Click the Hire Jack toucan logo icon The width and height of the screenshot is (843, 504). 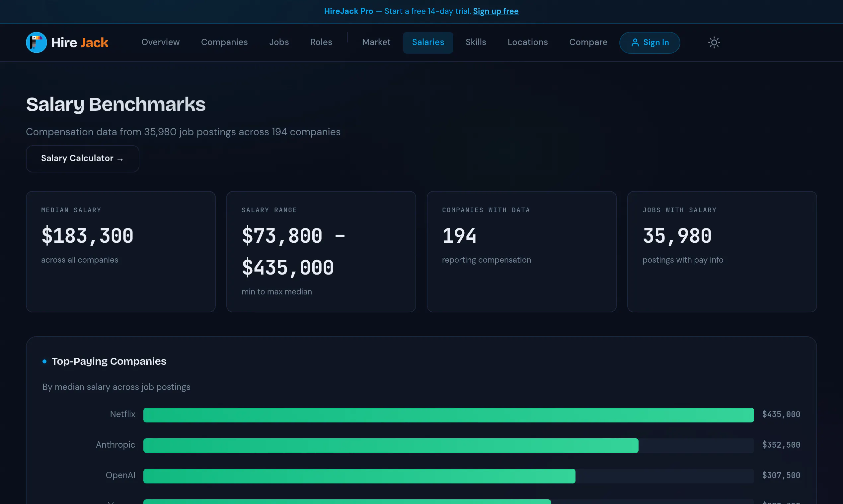[x=37, y=42]
